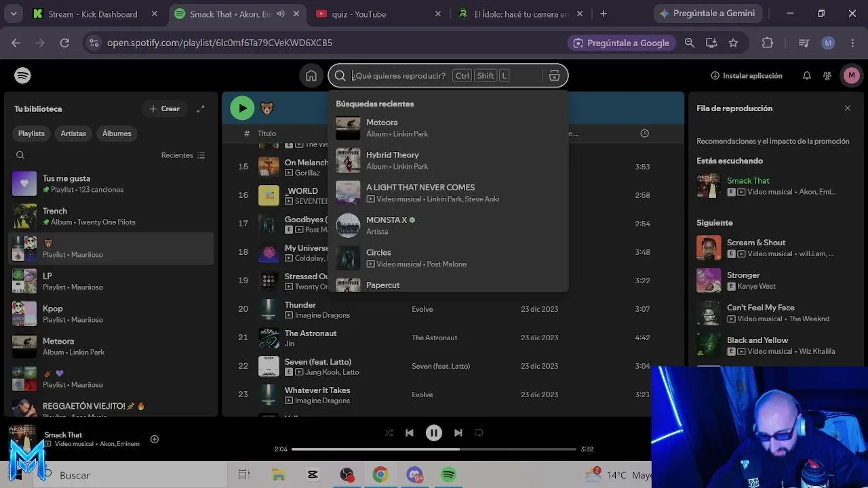Switch to the El Ídolo tab
The image size is (868, 488).
(x=519, y=14)
